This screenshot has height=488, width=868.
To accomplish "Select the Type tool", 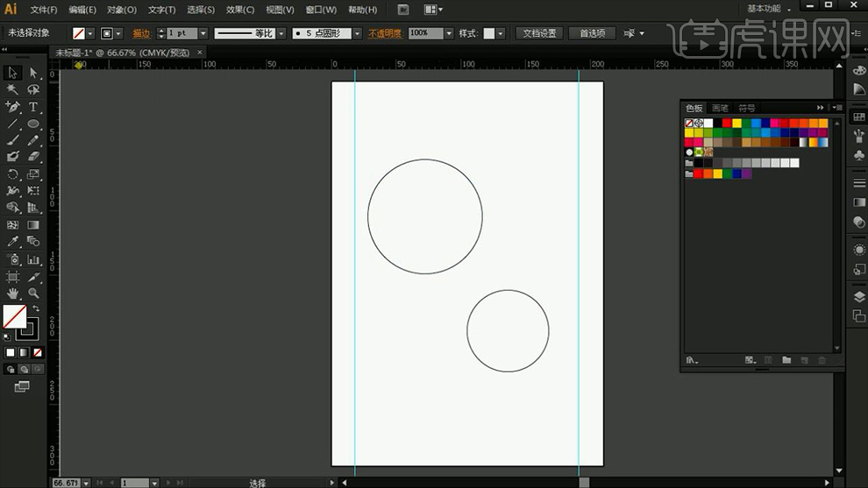I will pos(33,106).
